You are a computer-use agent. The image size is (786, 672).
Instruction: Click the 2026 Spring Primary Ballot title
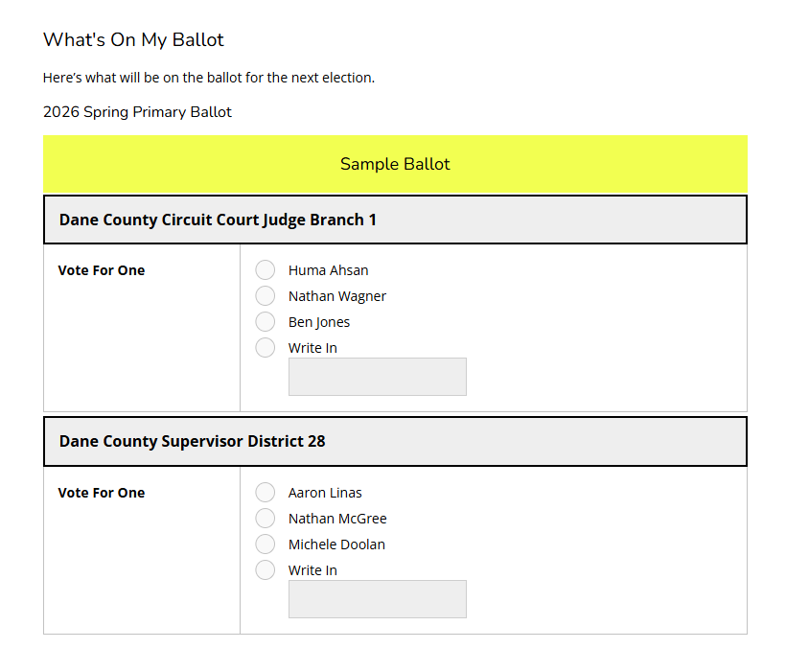(137, 112)
